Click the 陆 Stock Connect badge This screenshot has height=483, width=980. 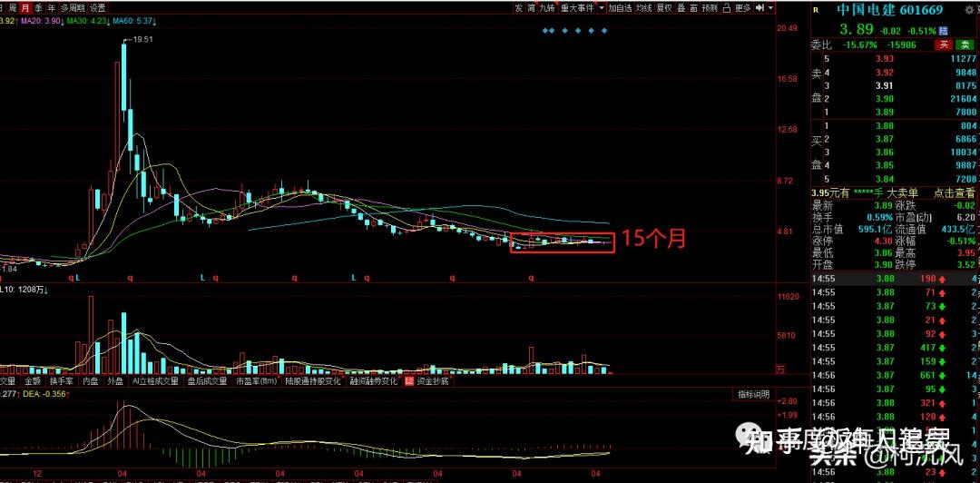pos(943,30)
